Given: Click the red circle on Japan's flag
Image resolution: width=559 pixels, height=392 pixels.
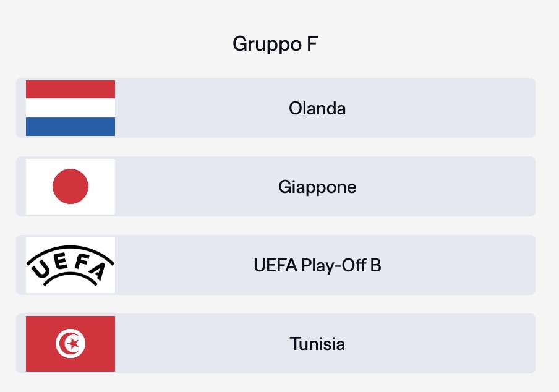Looking at the screenshot, I should pyautogui.click(x=70, y=186).
